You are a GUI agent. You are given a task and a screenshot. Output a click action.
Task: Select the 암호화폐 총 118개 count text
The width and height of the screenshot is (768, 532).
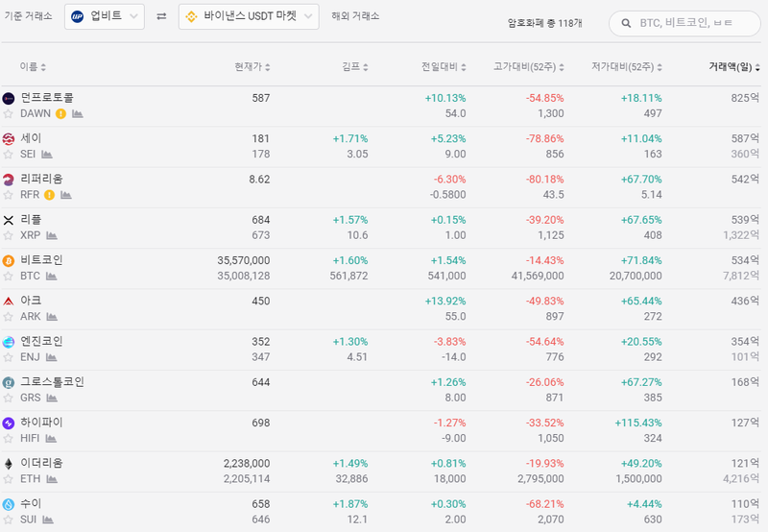tap(544, 23)
